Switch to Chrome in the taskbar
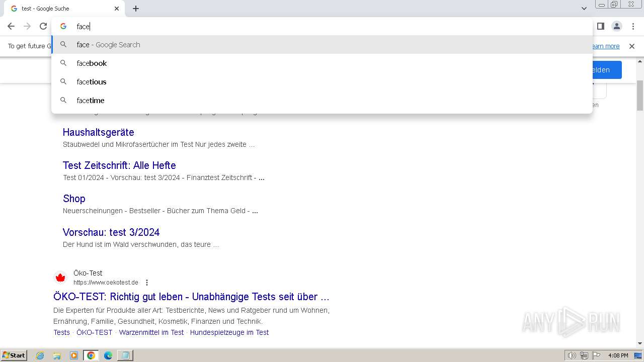The width and height of the screenshot is (644, 362). pos(91,355)
